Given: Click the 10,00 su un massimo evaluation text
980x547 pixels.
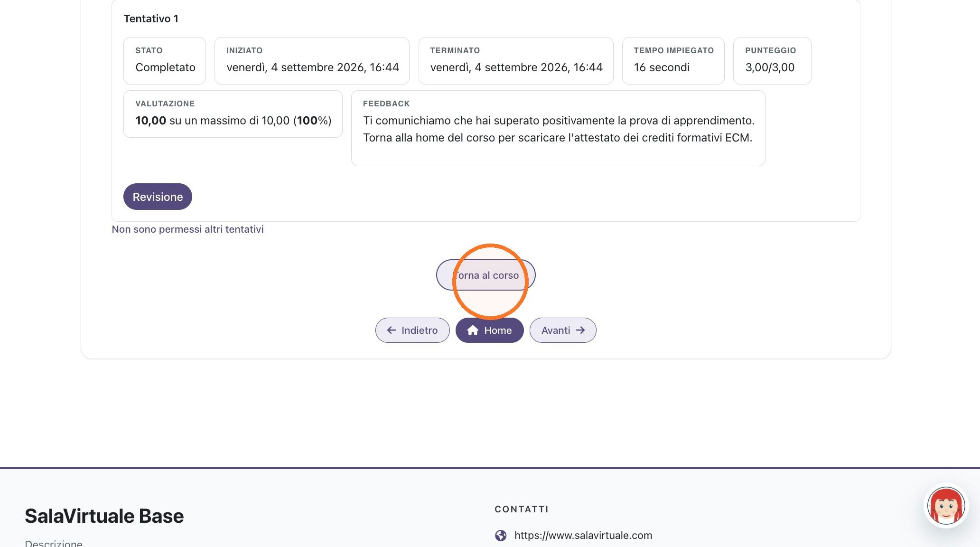Looking at the screenshot, I should pyautogui.click(x=233, y=121).
